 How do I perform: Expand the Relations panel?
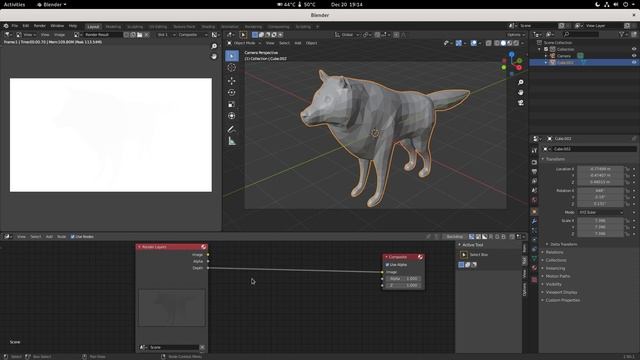[554, 252]
